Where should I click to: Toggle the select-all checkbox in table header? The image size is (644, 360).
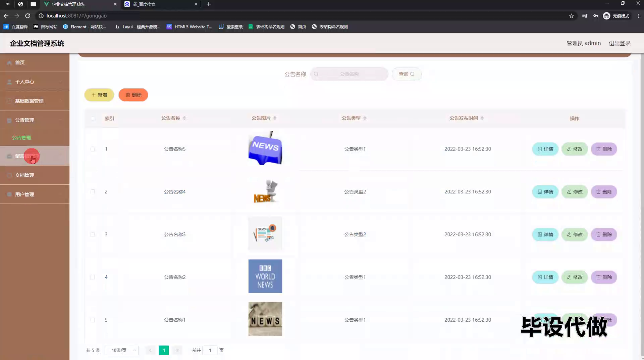[x=93, y=118]
